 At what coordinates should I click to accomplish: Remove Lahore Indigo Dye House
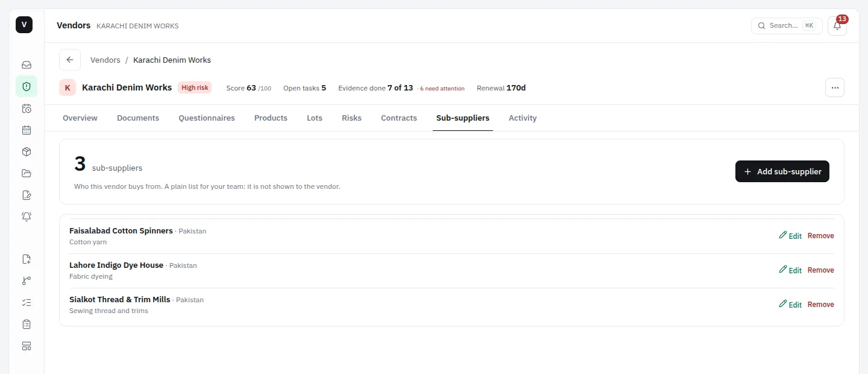tap(821, 270)
